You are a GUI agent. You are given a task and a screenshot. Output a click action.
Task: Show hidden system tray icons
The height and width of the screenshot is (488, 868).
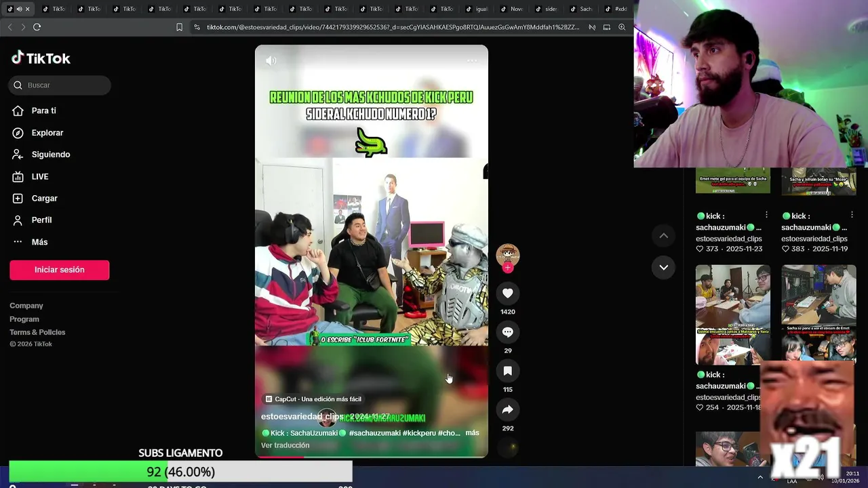[760, 477]
